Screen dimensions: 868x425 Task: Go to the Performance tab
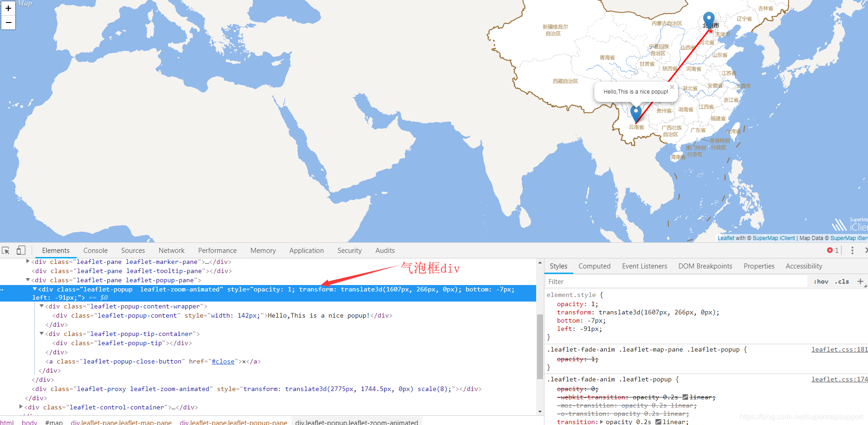pyautogui.click(x=218, y=250)
